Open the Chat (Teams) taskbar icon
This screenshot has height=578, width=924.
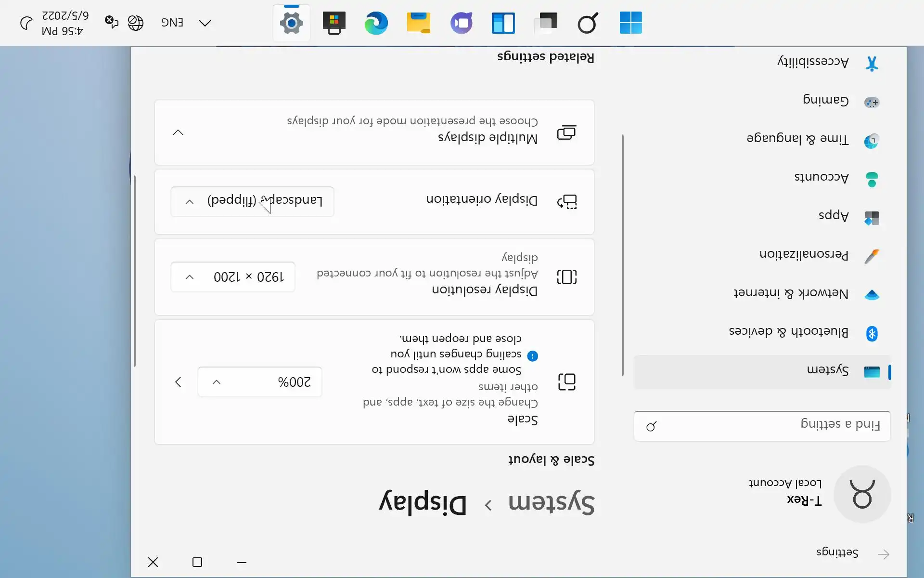point(461,23)
